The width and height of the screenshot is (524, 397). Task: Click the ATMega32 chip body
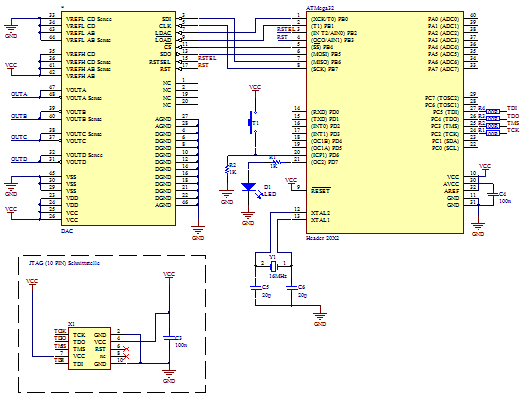pyautogui.click(x=385, y=122)
